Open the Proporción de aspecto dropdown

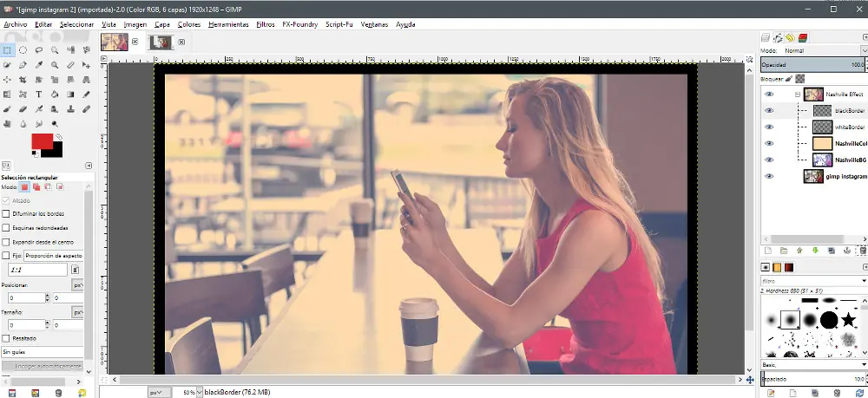point(54,256)
